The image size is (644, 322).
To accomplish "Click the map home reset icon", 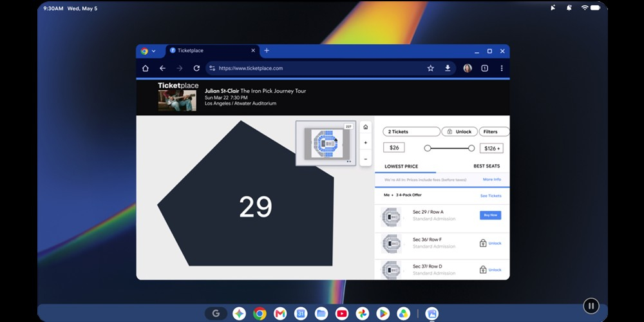I will 366,128.
